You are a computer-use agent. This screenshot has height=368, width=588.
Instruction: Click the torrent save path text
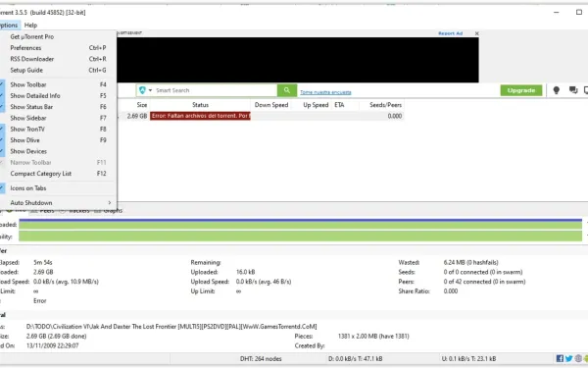(171, 327)
